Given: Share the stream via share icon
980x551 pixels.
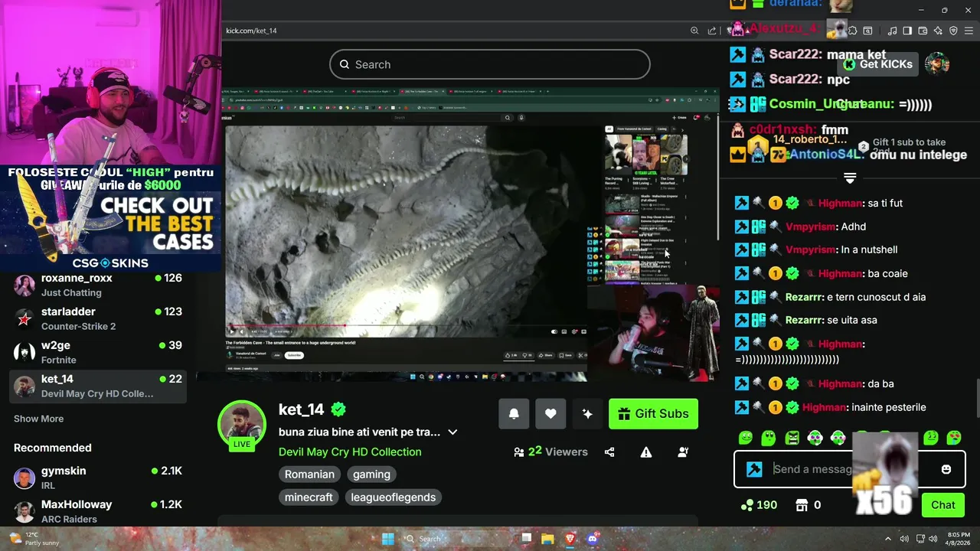Looking at the screenshot, I should [609, 452].
